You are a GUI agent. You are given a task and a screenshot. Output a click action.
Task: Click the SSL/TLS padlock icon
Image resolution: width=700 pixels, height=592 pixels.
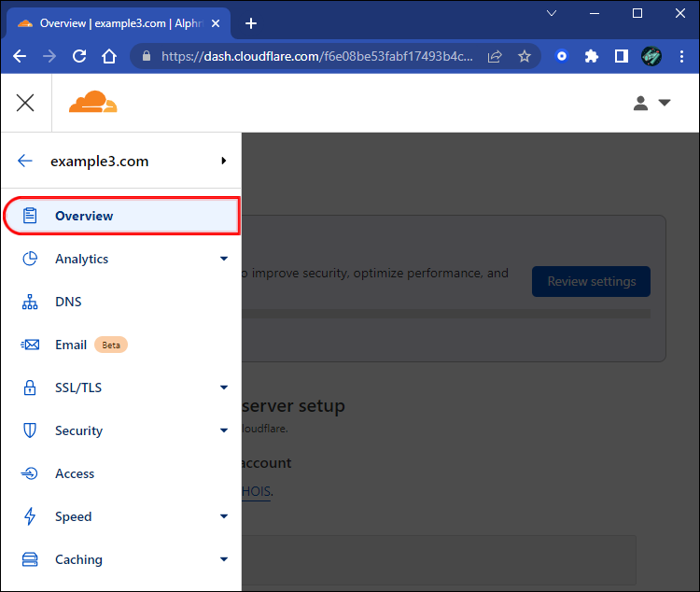tap(30, 388)
